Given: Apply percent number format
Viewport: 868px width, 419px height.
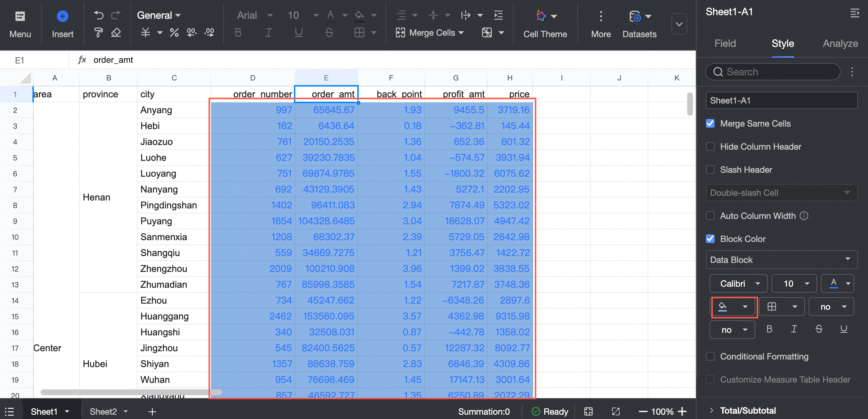Looking at the screenshot, I should pos(174,33).
